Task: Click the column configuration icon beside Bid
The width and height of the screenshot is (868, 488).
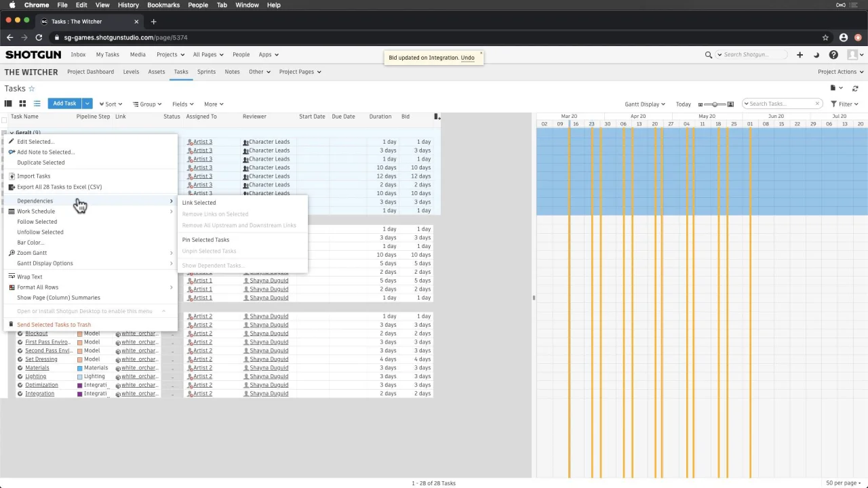Action: click(437, 117)
